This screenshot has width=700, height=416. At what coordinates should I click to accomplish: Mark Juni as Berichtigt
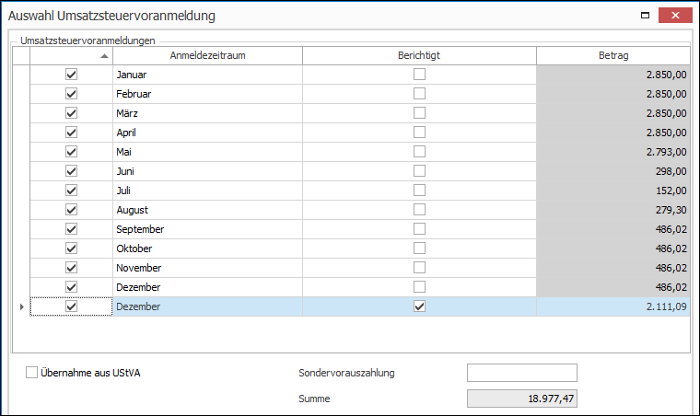pyautogui.click(x=419, y=171)
